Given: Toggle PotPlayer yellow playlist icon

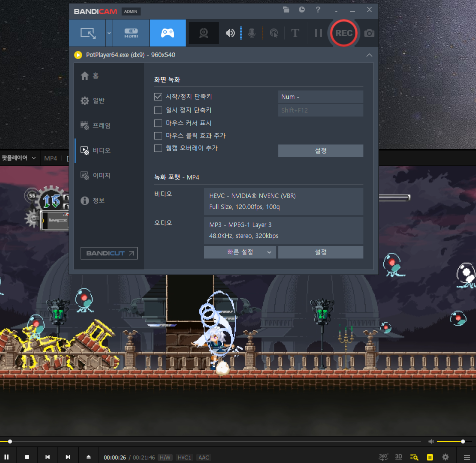Looking at the screenshot, I should coord(430,457).
